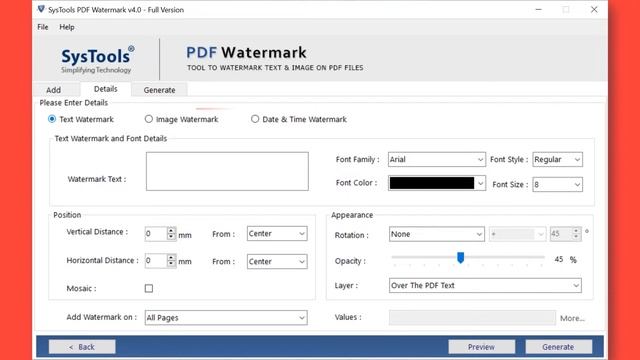Select the Text Watermark radio button
The width and height of the screenshot is (640, 360).
[x=52, y=119]
